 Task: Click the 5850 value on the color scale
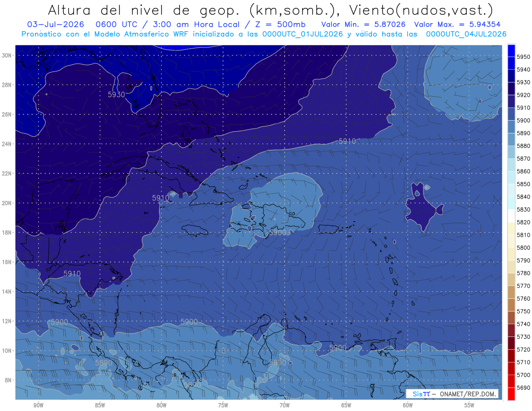click(523, 184)
